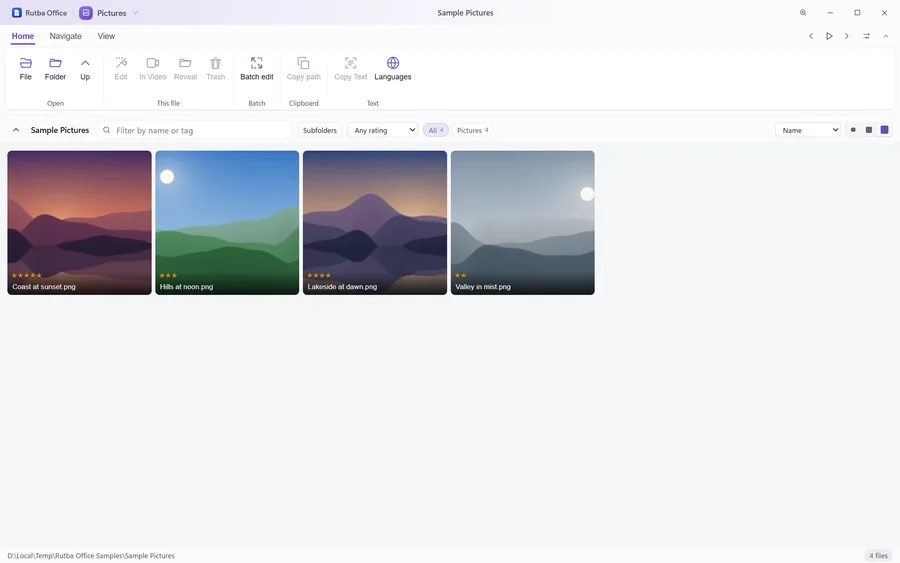The height and width of the screenshot is (563, 900).
Task: Select the Valley in mist thumbnail
Action: click(x=523, y=223)
